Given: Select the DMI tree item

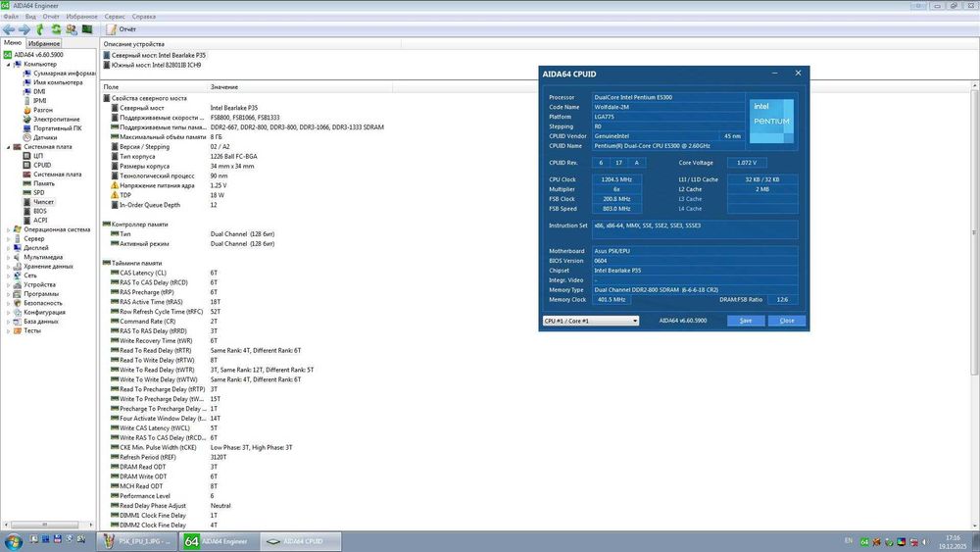Looking at the screenshot, I should click(x=34, y=92).
